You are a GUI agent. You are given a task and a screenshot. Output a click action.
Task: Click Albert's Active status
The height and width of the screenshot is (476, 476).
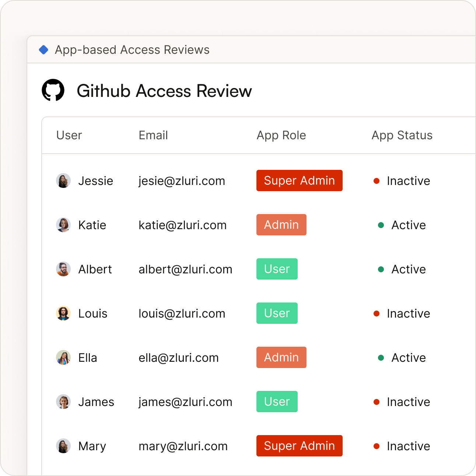click(x=402, y=269)
